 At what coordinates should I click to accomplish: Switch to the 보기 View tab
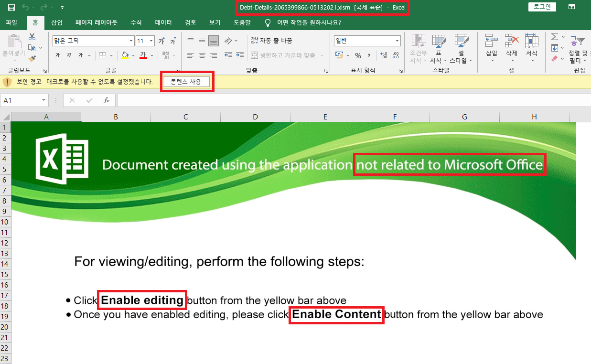(x=215, y=22)
